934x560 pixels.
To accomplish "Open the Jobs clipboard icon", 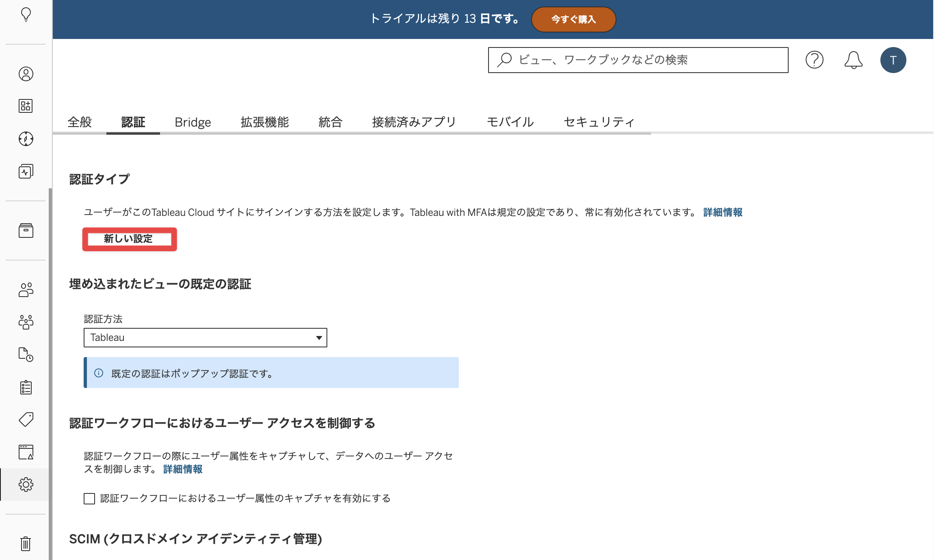I will (26, 387).
